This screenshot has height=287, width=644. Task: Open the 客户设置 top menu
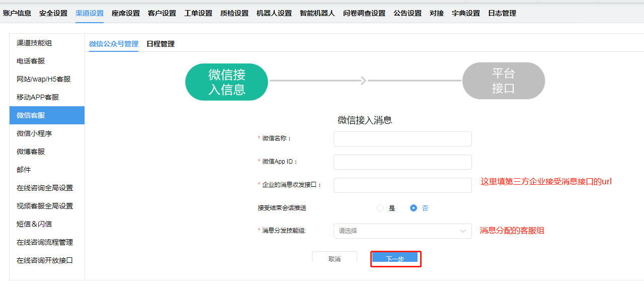click(162, 13)
